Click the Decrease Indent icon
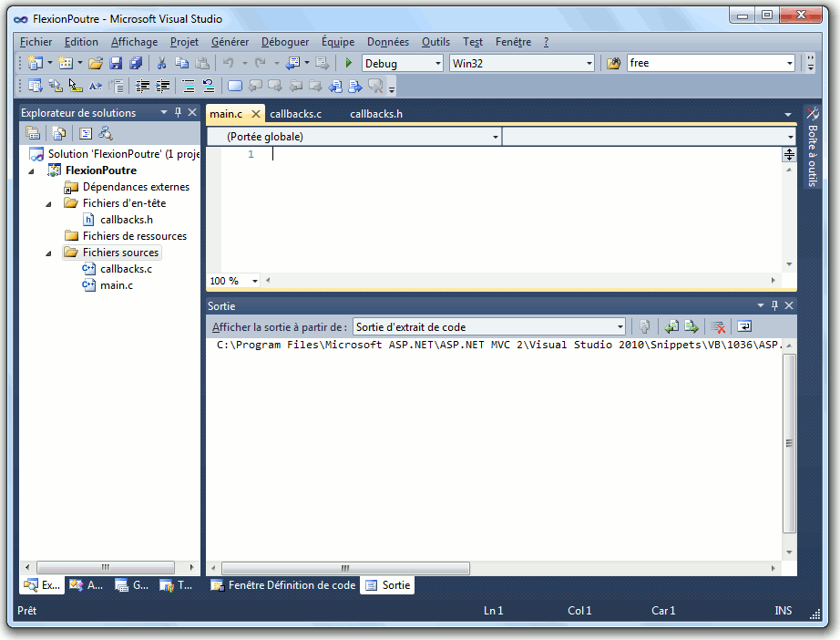Viewport: 840px width, 640px height. coord(142,86)
